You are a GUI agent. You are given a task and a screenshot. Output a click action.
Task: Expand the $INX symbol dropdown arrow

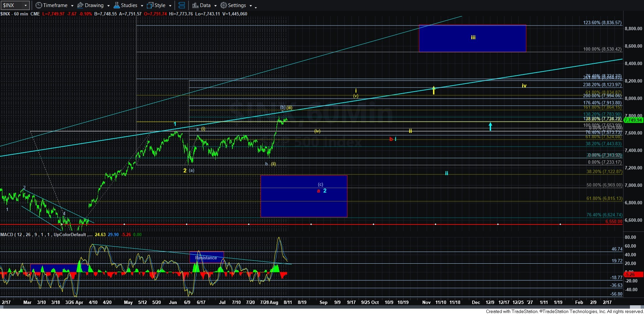pos(25,5)
